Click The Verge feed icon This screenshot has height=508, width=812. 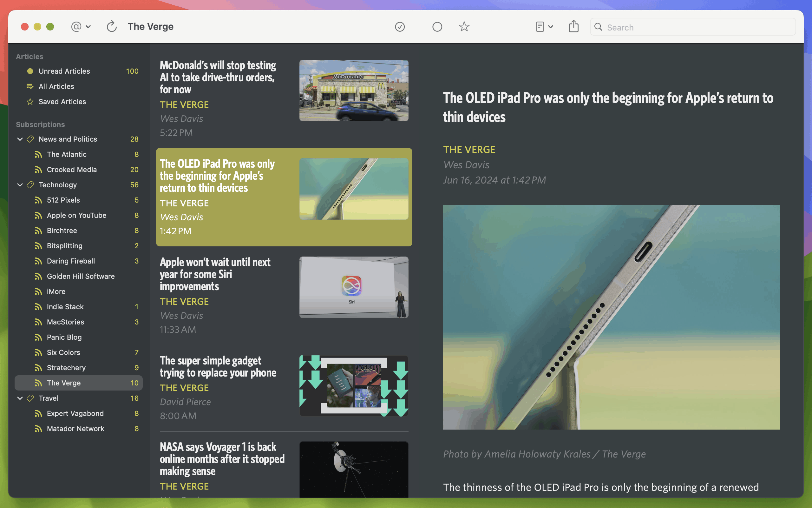point(38,383)
